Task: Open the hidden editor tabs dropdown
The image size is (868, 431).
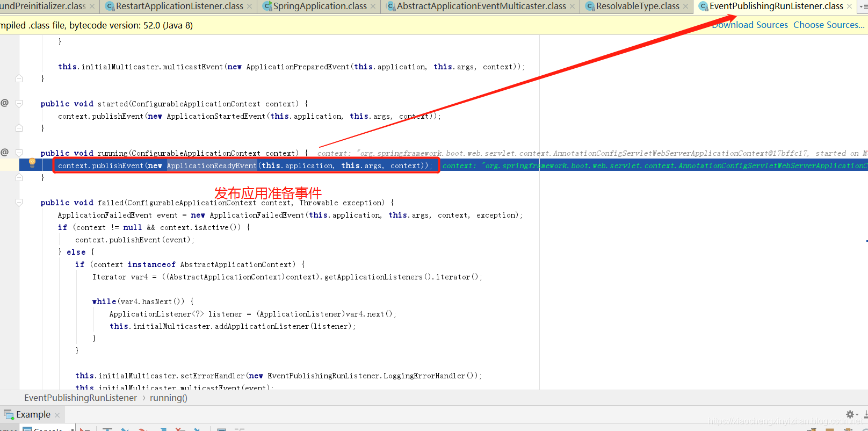Action: pyautogui.click(x=862, y=6)
